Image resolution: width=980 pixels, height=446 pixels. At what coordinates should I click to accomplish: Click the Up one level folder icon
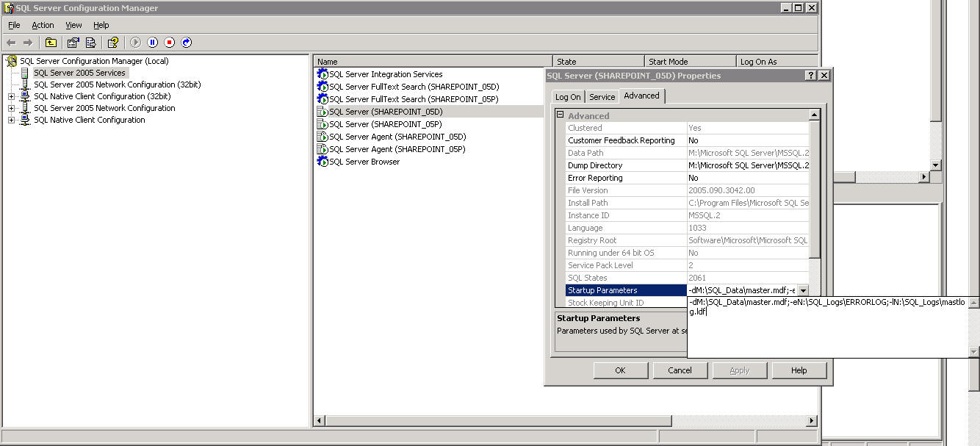pyautogui.click(x=51, y=43)
